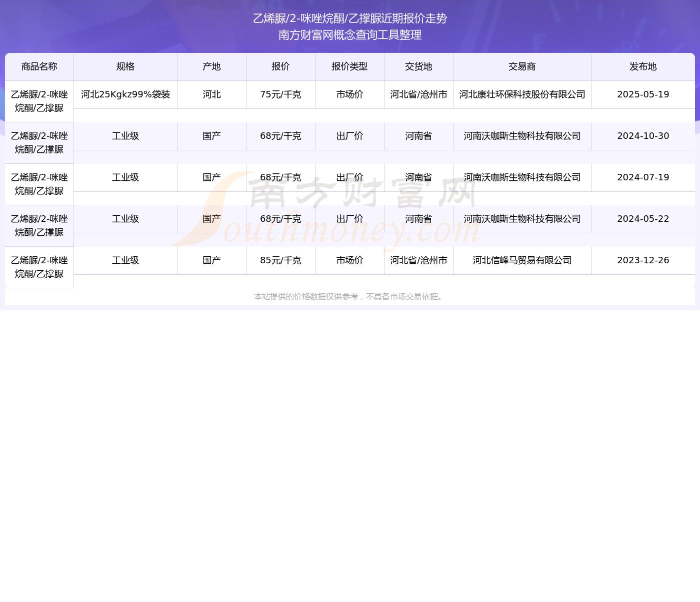Select the 85元/千克 price cell
The height and width of the screenshot is (602, 700).
point(280,260)
